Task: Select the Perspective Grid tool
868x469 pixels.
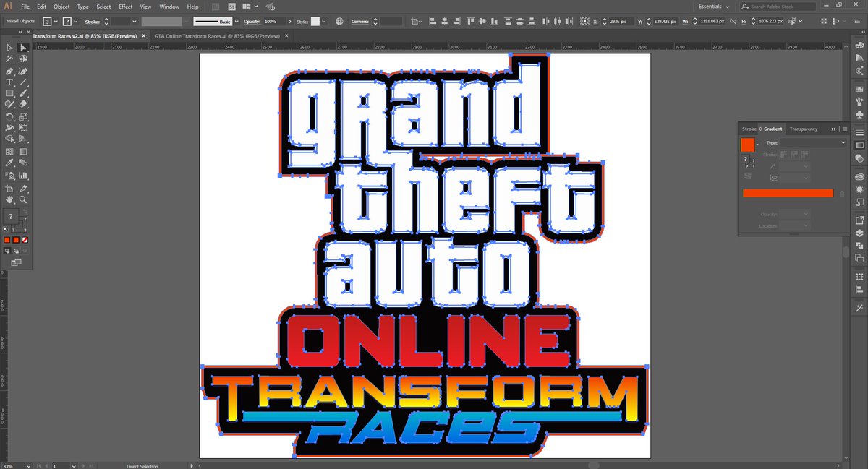Action: click(x=23, y=139)
